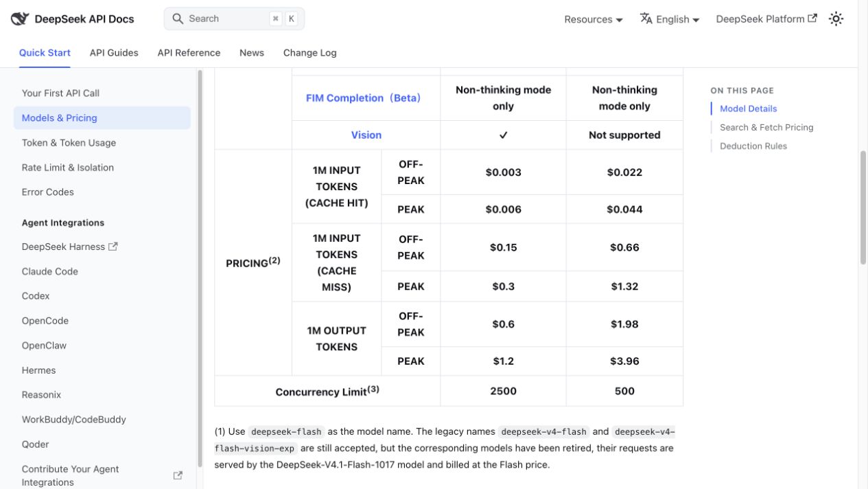Open Codex integration page
The height and width of the screenshot is (489, 868).
coord(102,296)
